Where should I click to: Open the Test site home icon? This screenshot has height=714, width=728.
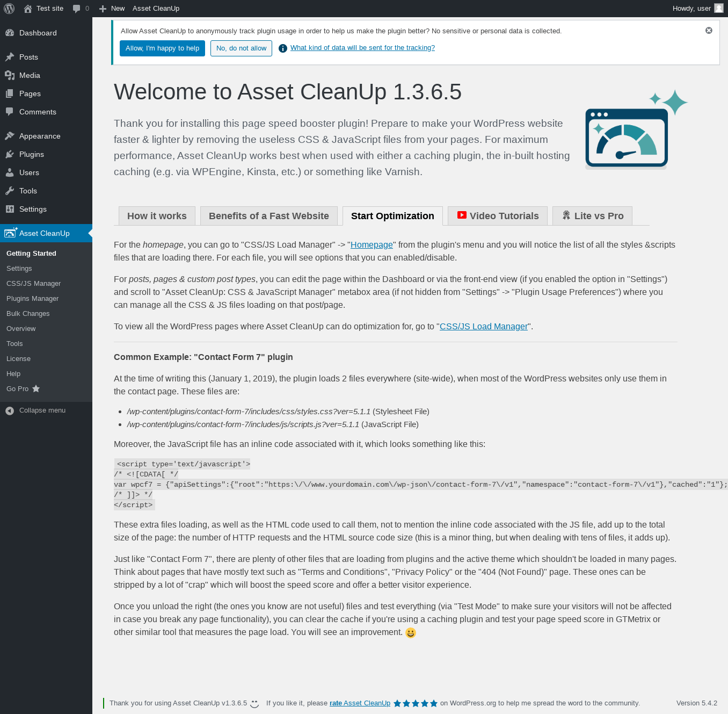[28, 9]
